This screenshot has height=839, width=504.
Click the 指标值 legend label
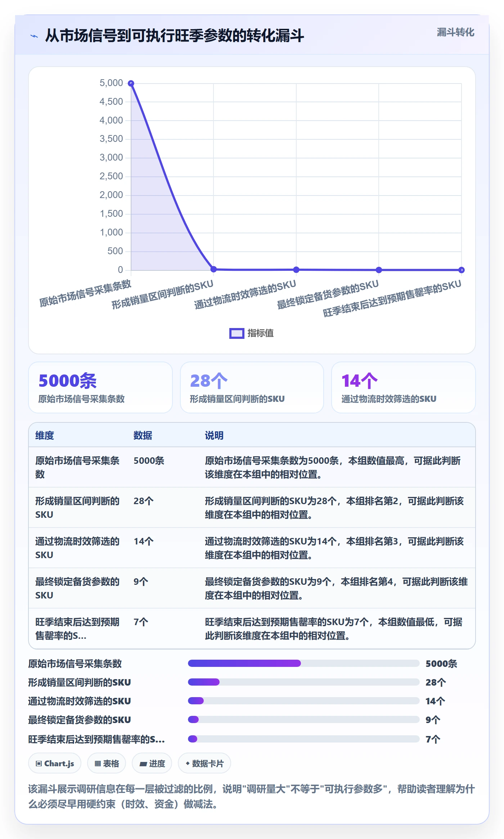(261, 333)
